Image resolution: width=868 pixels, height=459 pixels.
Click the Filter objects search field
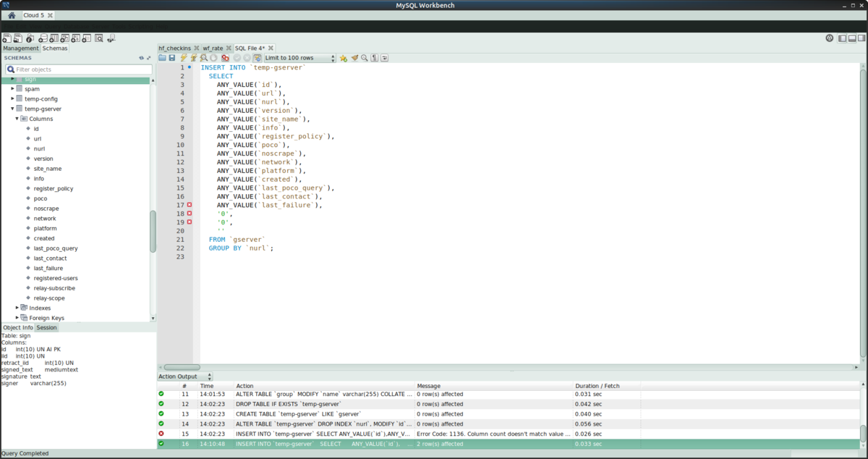click(x=80, y=70)
